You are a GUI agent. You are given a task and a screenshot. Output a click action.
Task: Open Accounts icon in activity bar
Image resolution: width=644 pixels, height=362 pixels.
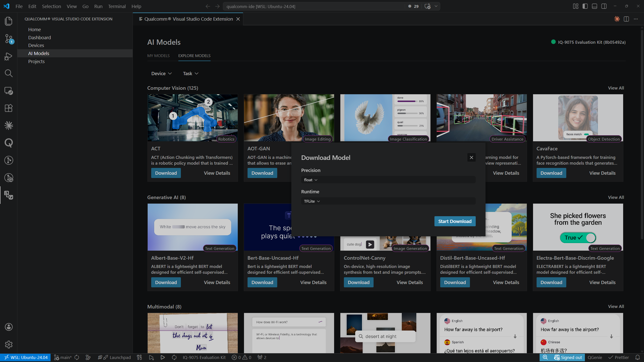point(9,327)
